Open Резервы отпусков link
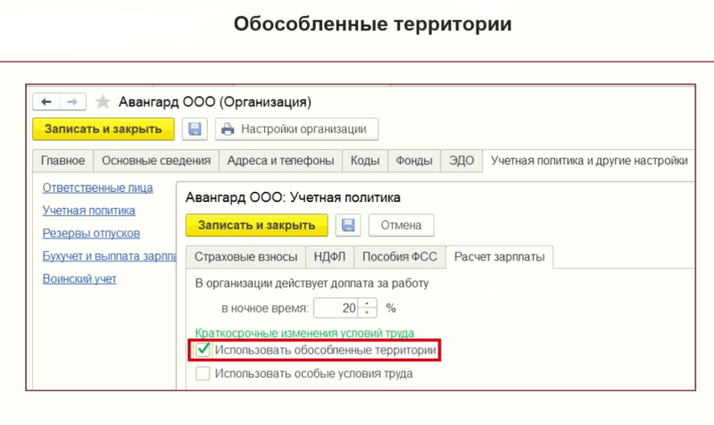The image size is (714, 425). coord(91,233)
